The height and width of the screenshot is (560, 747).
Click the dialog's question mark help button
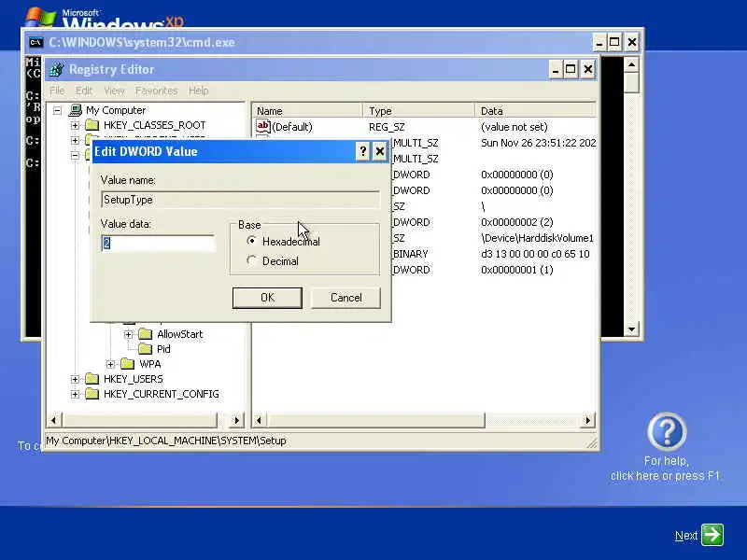(x=362, y=151)
